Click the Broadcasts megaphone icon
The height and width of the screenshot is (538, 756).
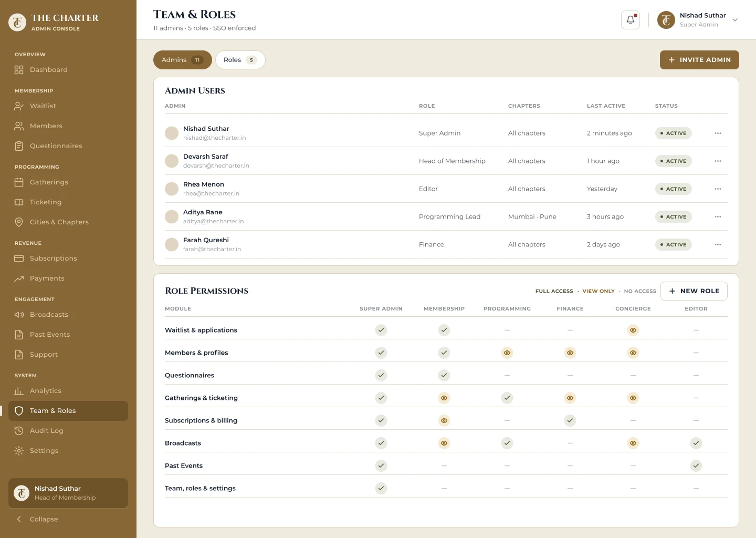[19, 315]
